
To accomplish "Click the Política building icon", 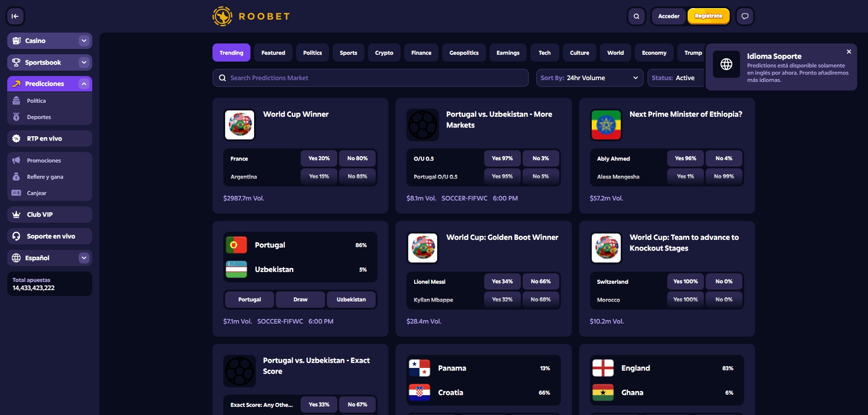I will click(x=16, y=100).
